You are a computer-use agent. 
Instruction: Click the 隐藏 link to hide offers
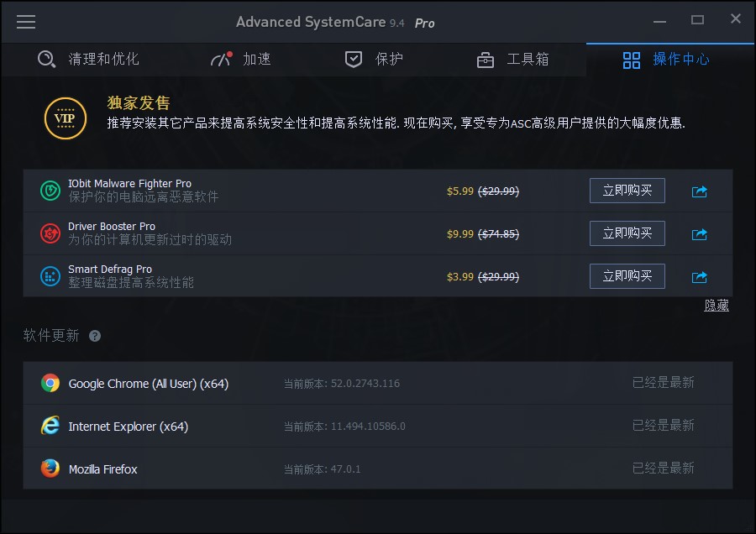click(716, 305)
